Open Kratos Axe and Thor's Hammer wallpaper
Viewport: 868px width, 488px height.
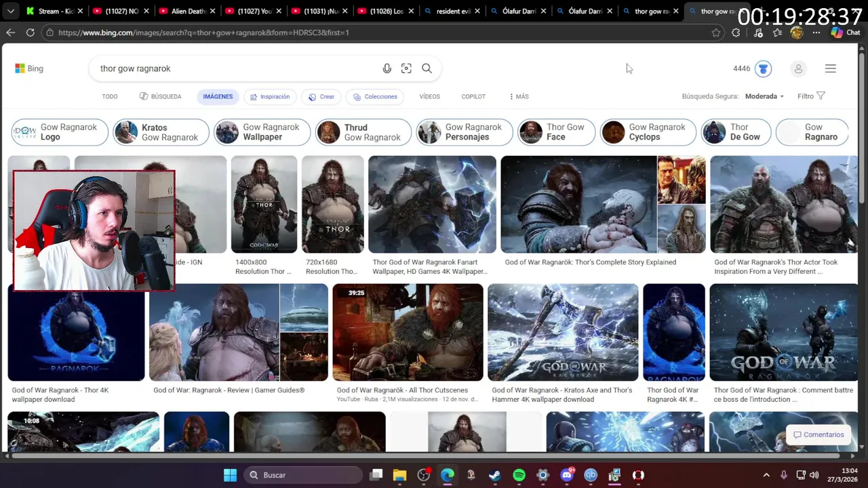(x=563, y=332)
